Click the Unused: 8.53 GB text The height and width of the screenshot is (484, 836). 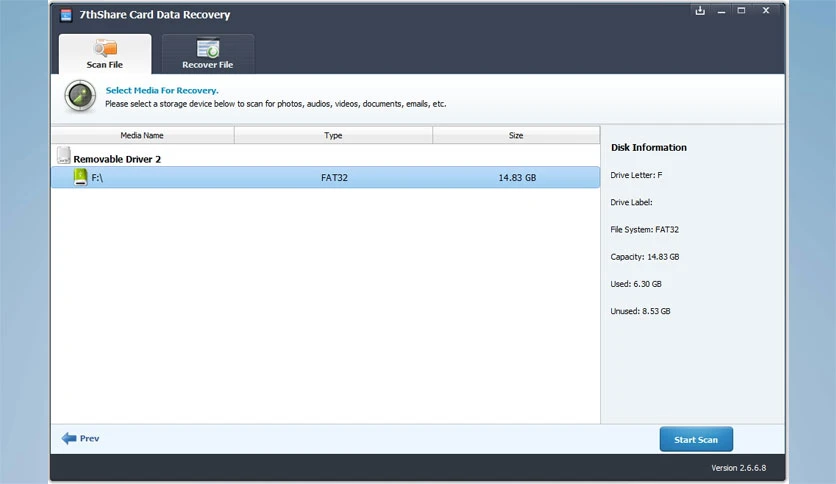(640, 311)
